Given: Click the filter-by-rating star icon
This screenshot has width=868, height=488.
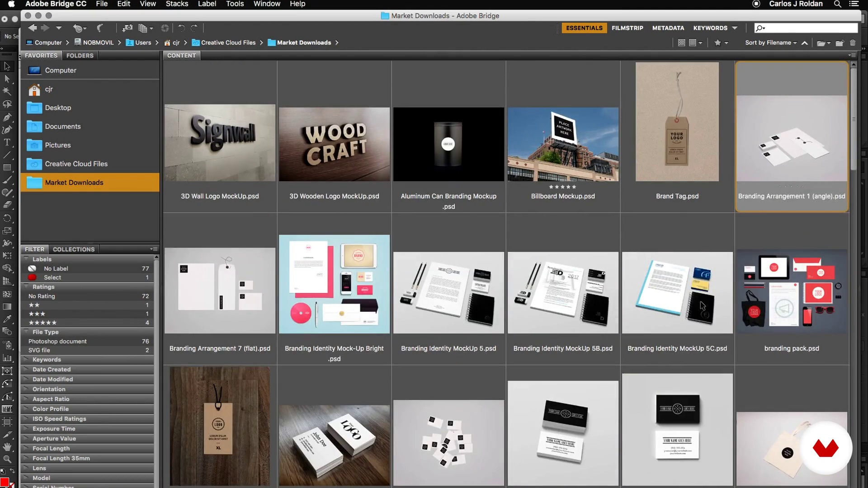Looking at the screenshot, I should [717, 42].
